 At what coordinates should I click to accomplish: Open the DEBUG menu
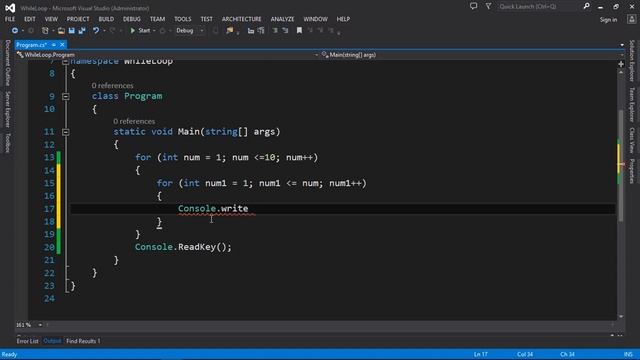(131, 19)
